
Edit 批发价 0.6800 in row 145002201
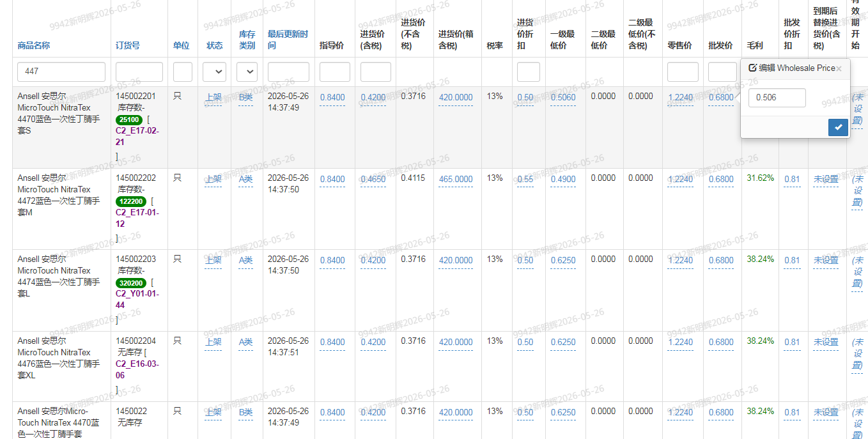721,98
